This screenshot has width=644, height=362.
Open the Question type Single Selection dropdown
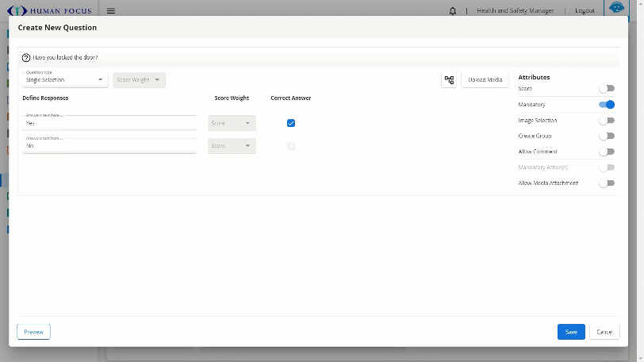65,79
